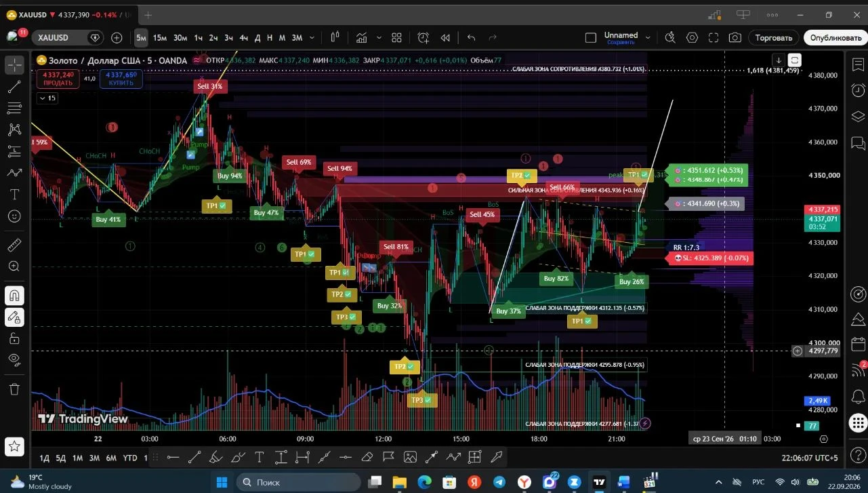Switch to the 1ч timeframe
Viewport: 868px width, 493px height.
[199, 38]
